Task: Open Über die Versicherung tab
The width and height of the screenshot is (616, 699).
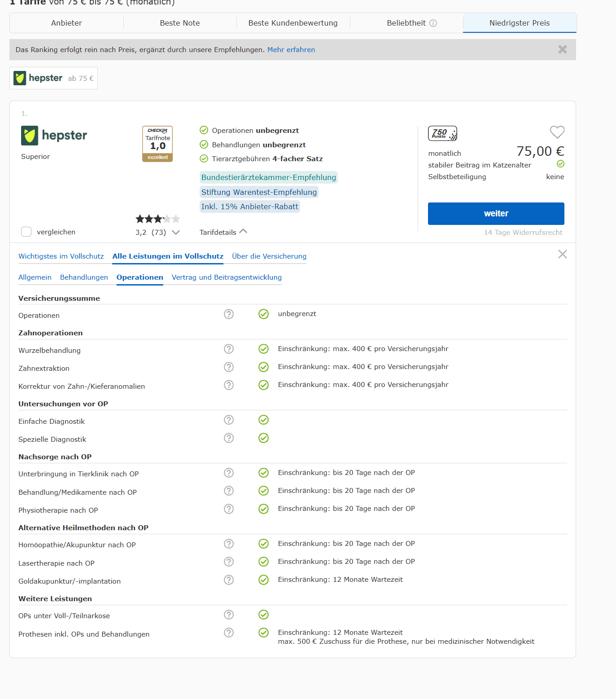Action: pyautogui.click(x=269, y=256)
